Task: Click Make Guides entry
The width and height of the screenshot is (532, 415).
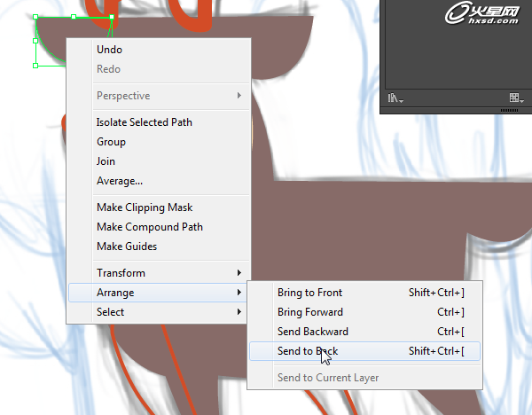Action: point(159,247)
